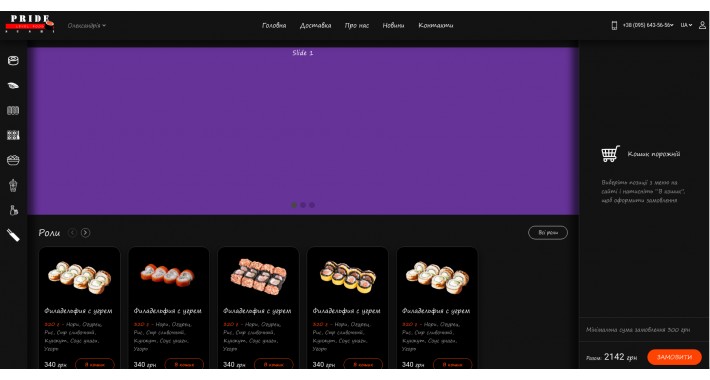Select the first carousel dot on banner

pyautogui.click(x=294, y=205)
